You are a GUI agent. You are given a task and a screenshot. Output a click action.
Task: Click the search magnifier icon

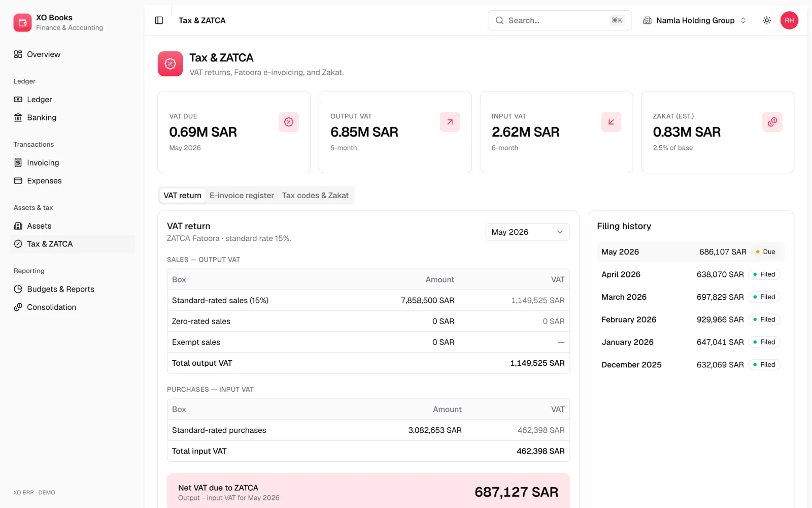pos(499,20)
